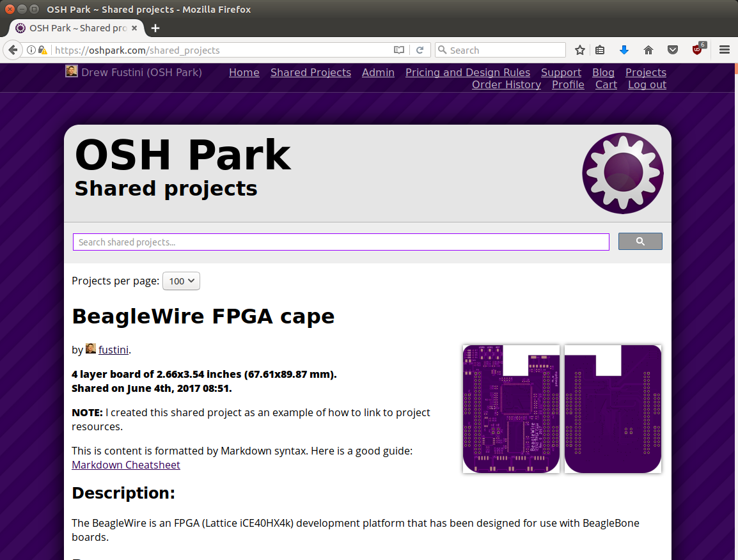Open the Admin navigation link
Viewport: 738px width, 560px height.
click(x=378, y=72)
